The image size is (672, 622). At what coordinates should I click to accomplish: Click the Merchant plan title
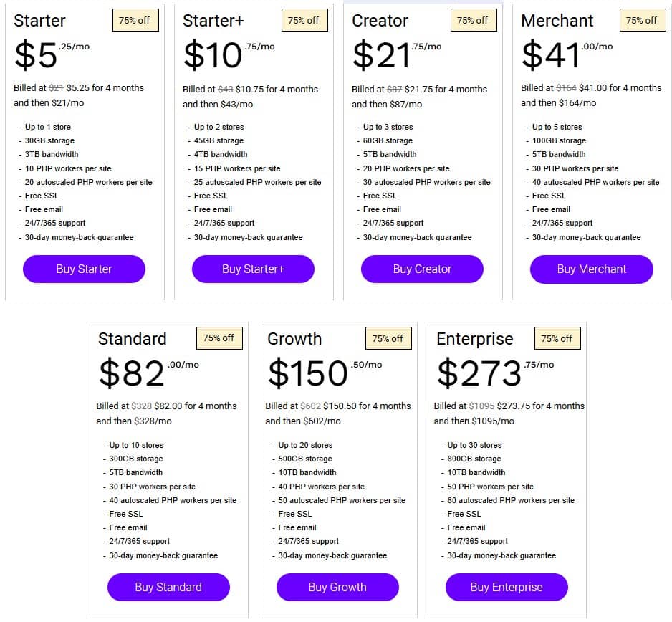(x=557, y=21)
